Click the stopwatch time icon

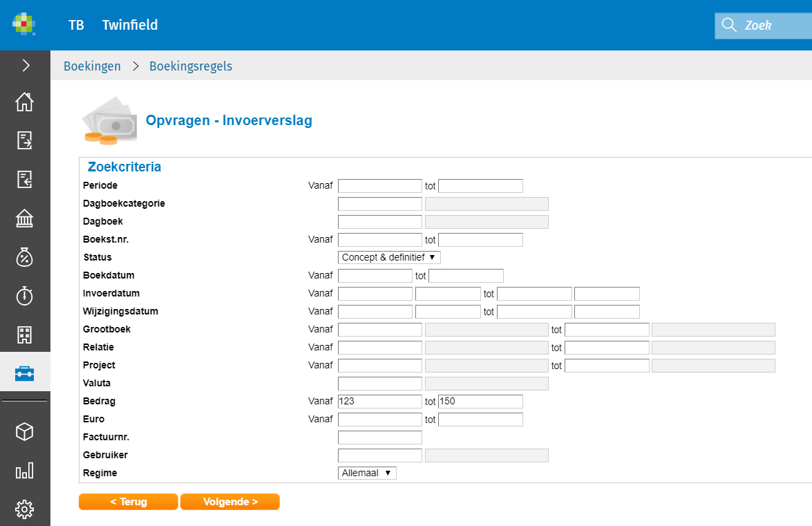point(25,297)
